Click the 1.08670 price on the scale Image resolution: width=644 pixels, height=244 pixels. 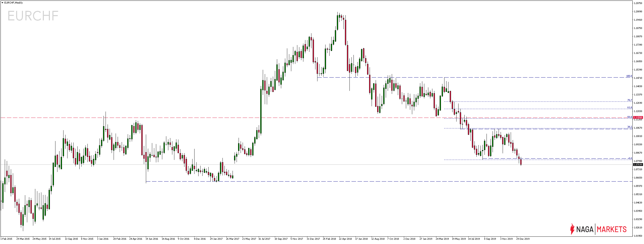(638, 153)
